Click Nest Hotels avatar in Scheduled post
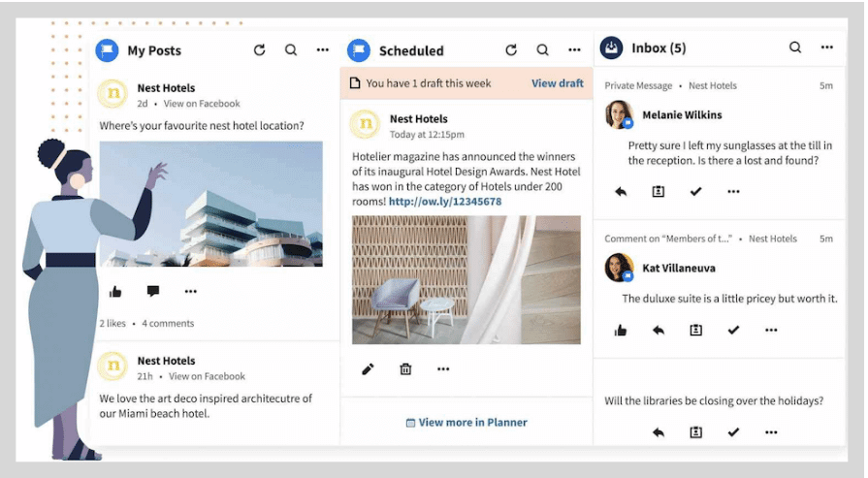Screen dimensions: 868x478 click(x=366, y=124)
